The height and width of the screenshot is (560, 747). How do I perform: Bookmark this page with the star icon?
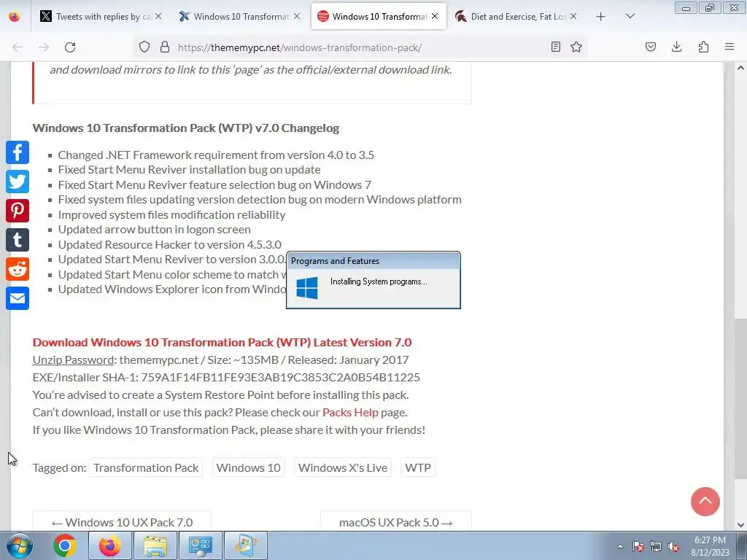tap(576, 47)
